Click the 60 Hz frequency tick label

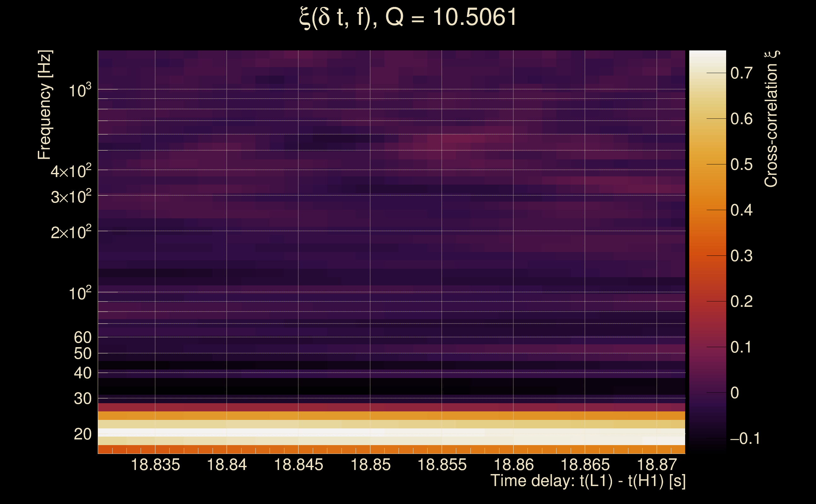click(x=82, y=338)
